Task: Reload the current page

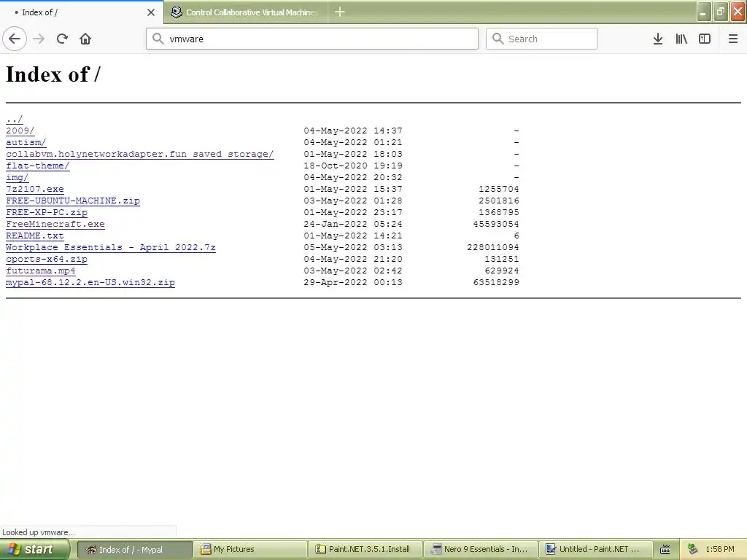Action: point(62,39)
